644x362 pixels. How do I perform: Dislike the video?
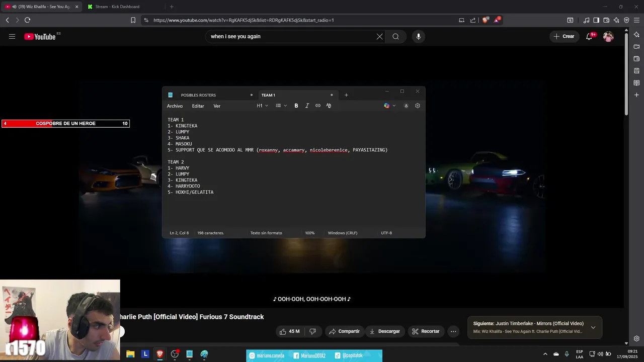312,331
